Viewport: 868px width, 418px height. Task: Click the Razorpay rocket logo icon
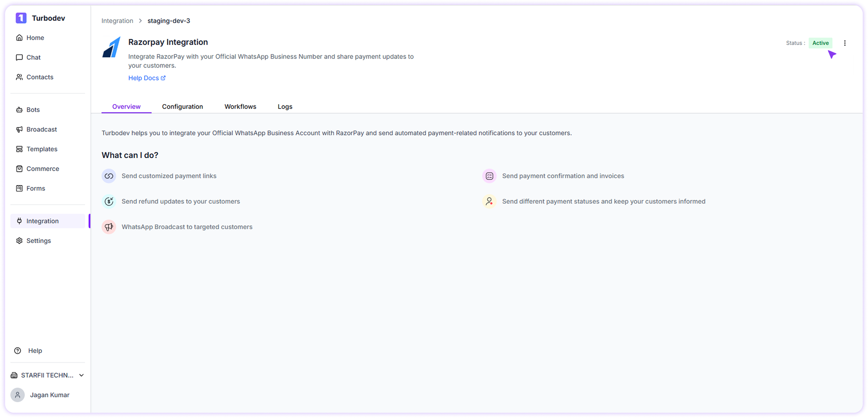coord(111,47)
